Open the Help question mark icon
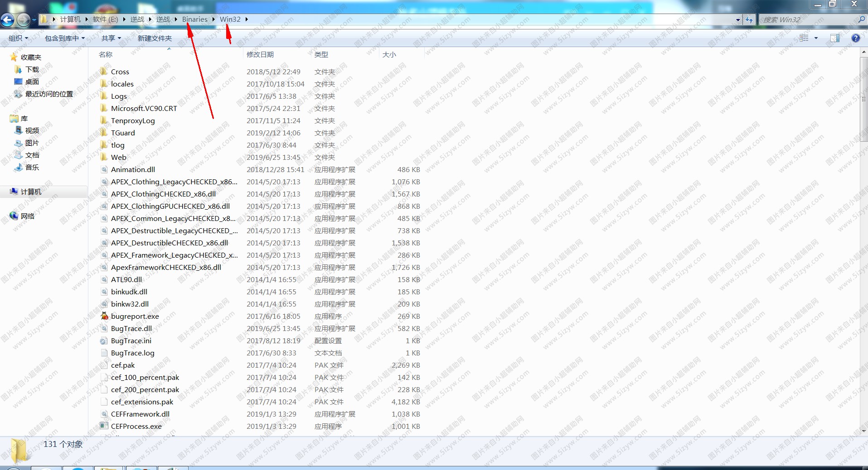The image size is (868, 470). [x=855, y=38]
